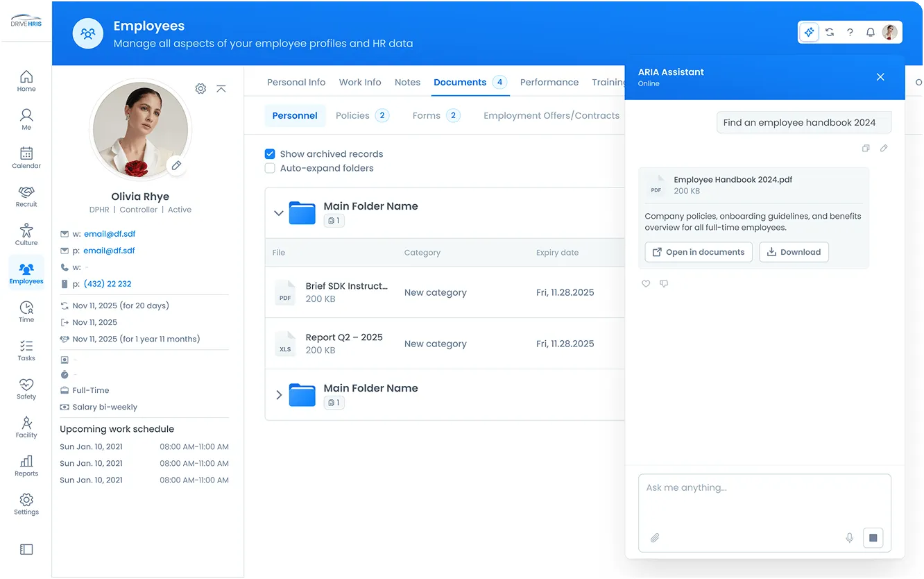Sort by the Category column header
Viewport: 924px width, 579px height.
click(x=422, y=253)
